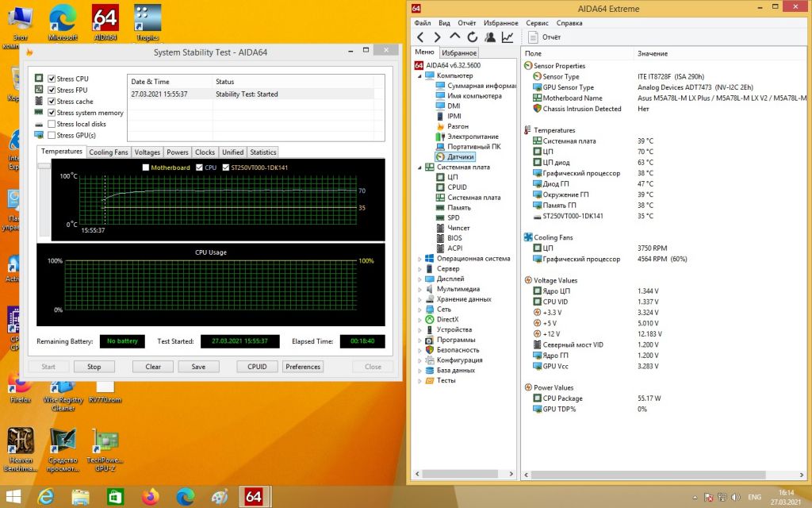Click the horizontal scrollbar in sensor pane
812x508 pixels.
(x=649, y=475)
